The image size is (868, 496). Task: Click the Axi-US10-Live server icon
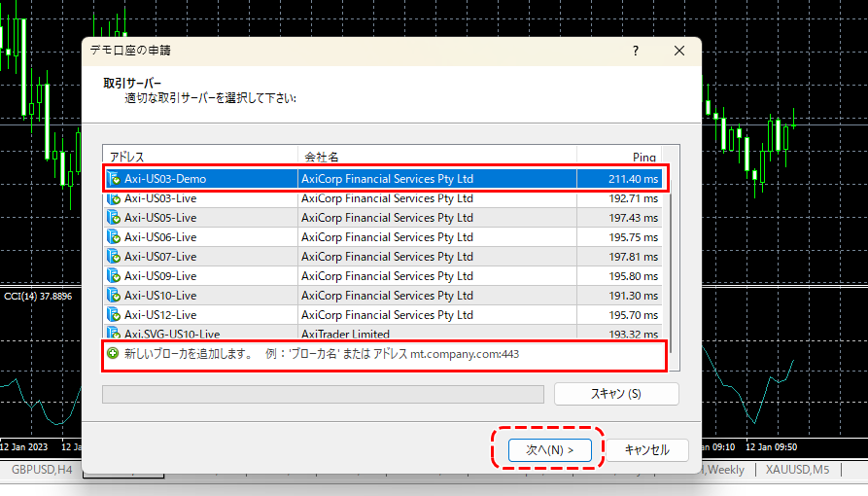pos(114,296)
